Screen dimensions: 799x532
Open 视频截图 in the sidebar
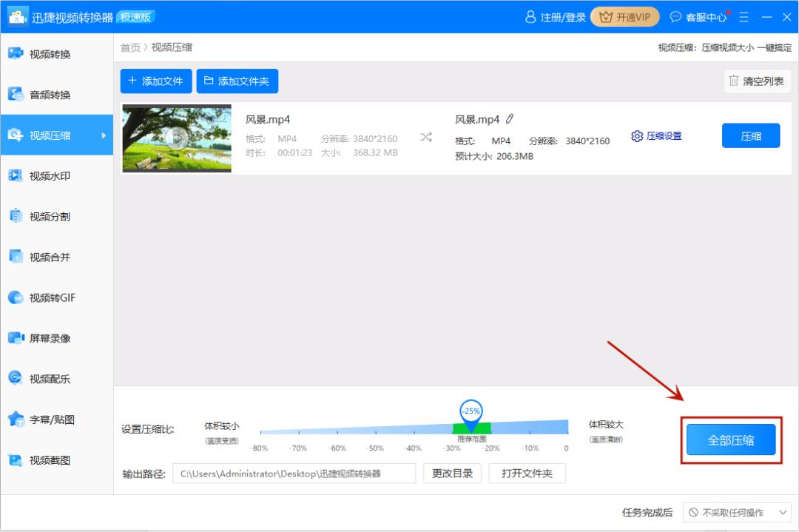click(44, 461)
